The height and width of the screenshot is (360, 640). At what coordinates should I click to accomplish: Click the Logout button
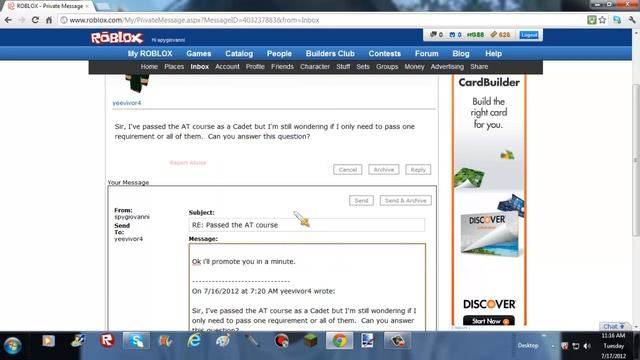coord(529,35)
